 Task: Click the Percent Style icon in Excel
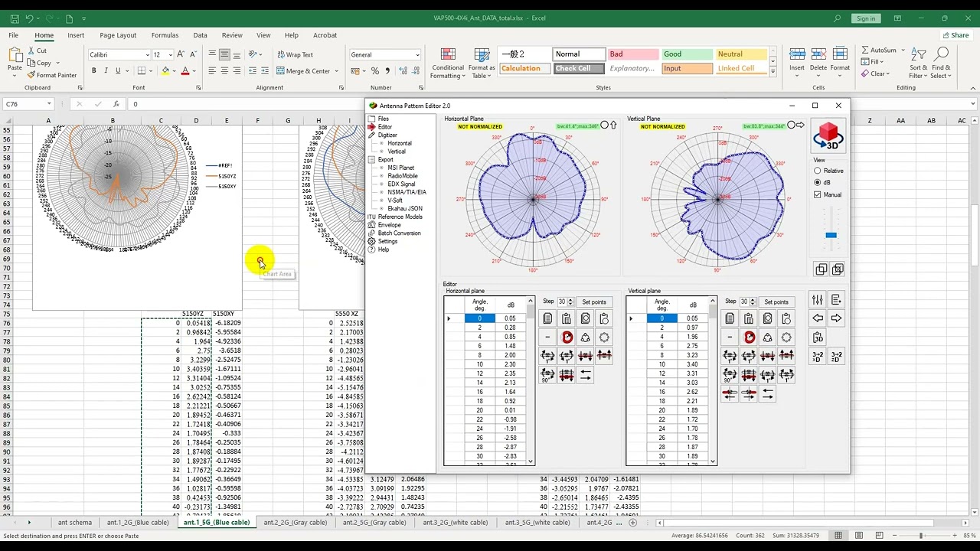tap(375, 70)
